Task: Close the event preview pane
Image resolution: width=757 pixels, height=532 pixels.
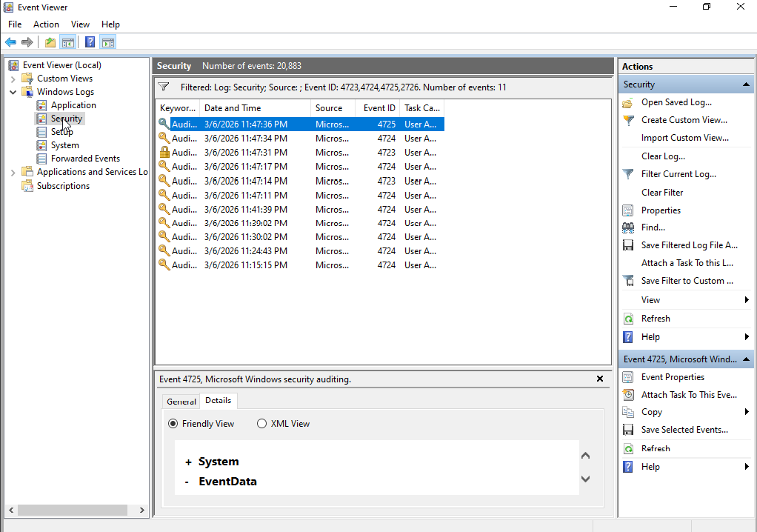Action: [x=600, y=379]
